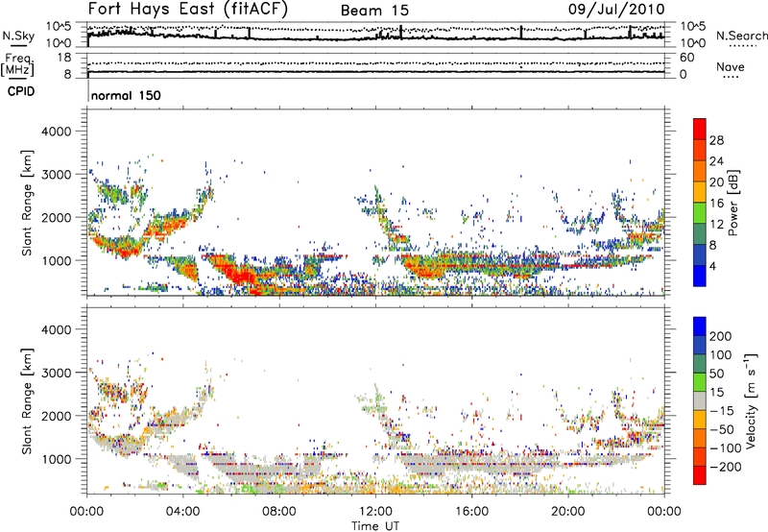Click the "Nave" legend label
The image size is (768, 532).
click(x=730, y=66)
